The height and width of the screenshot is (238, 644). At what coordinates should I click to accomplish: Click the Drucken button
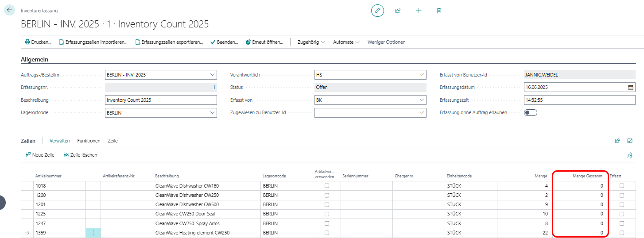[x=38, y=42]
